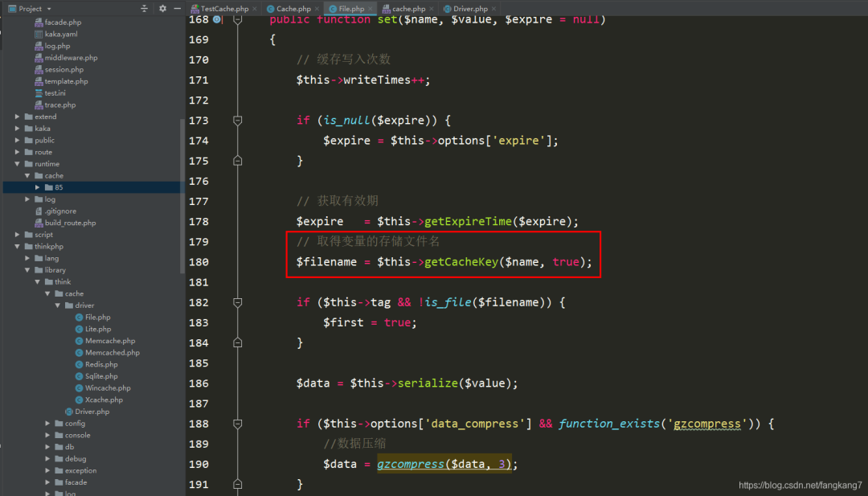Open Sqlite.php class file

click(96, 376)
